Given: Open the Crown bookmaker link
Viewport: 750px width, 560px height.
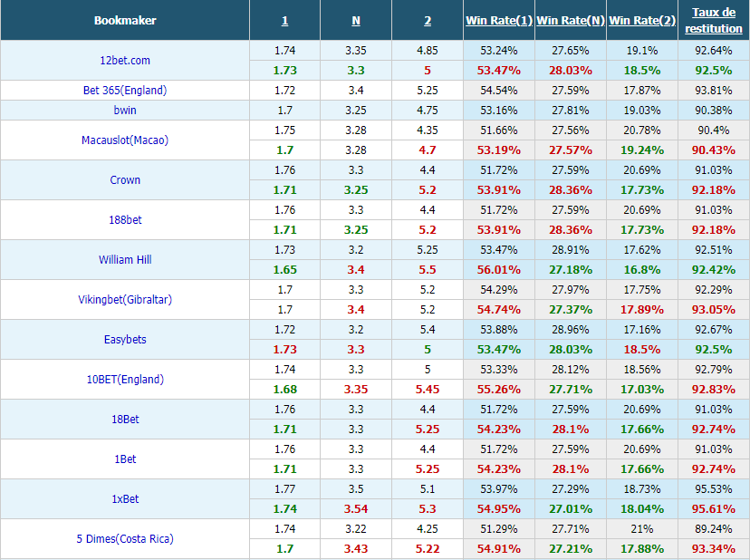Looking at the screenshot, I should point(125,180).
